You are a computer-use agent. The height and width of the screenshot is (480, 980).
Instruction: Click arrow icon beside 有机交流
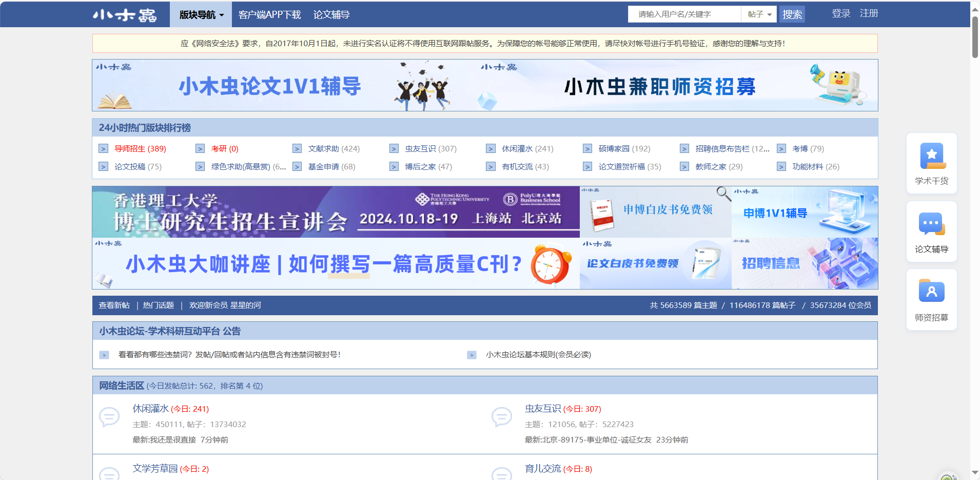[491, 167]
